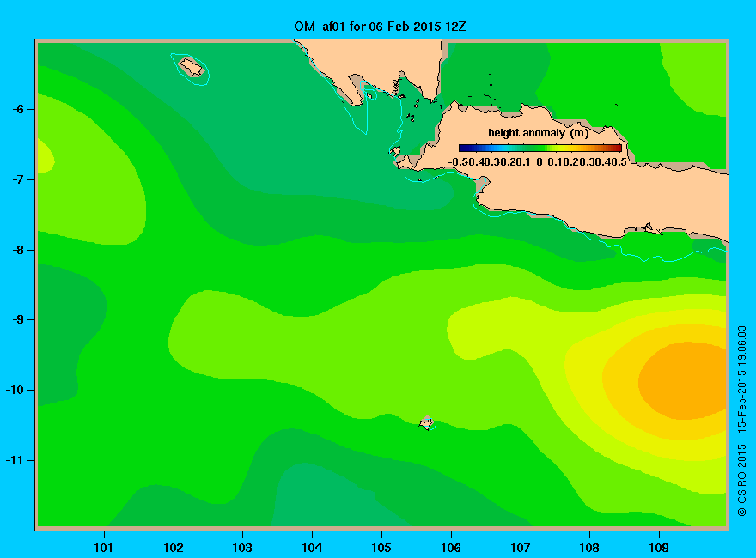Viewport: 756px width, 558px height.
Task: Click the latitude axis label -11
Action: coord(15,460)
